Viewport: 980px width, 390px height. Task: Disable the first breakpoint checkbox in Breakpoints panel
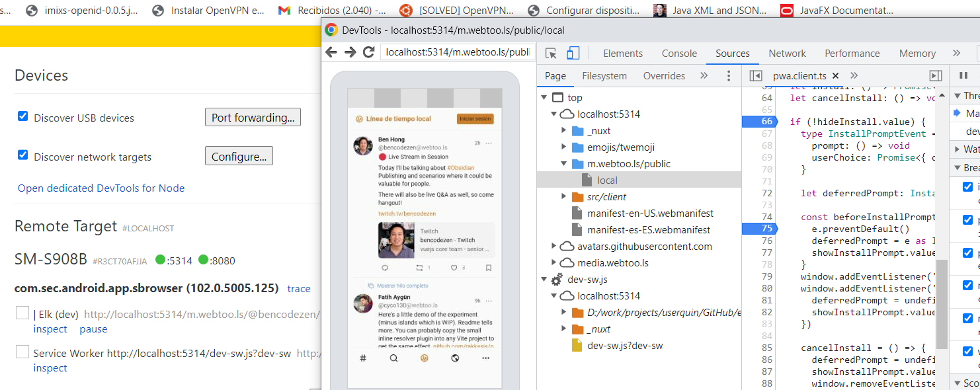(967, 186)
